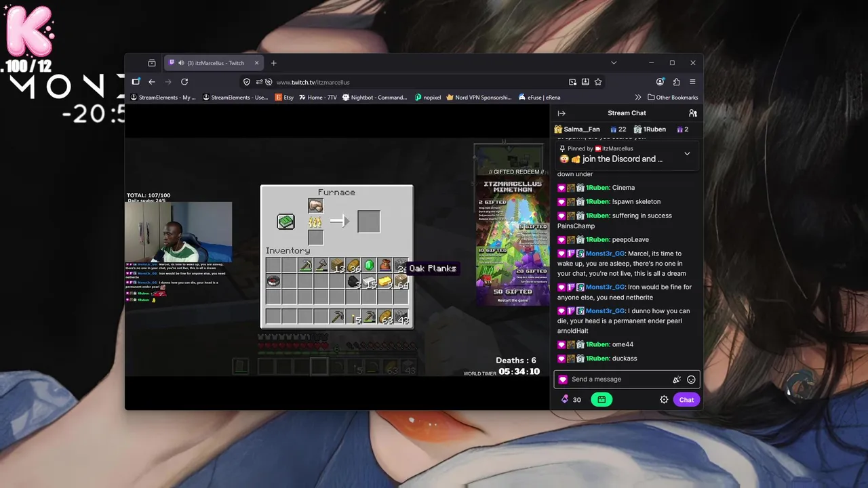Click Monst3r_GG on the Marcel wake up message
The image size is (868, 488).
[x=605, y=253]
